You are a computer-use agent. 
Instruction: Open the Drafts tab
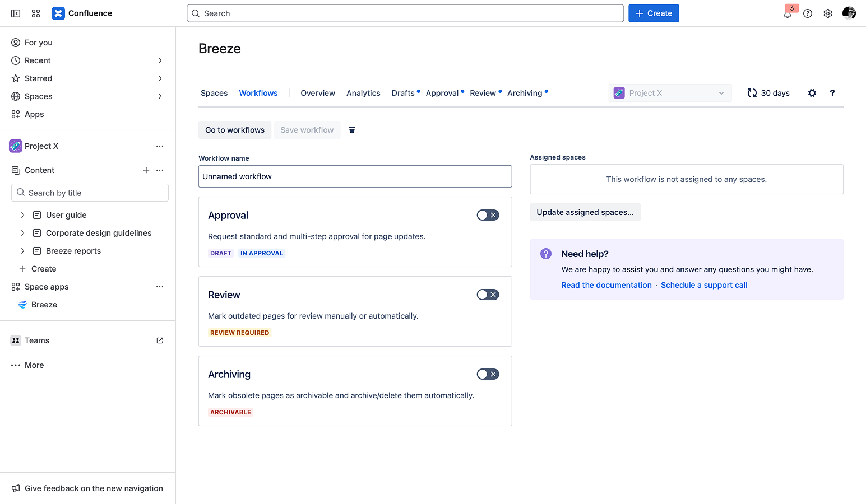tap(402, 93)
